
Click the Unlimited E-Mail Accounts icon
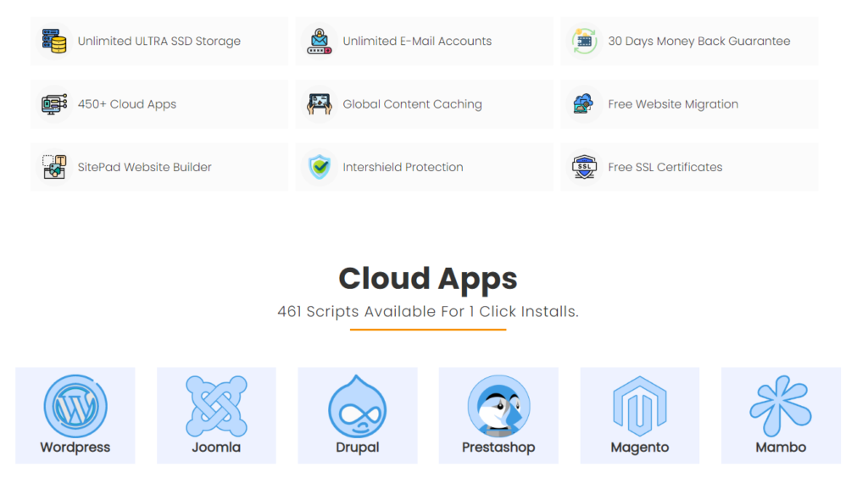pyautogui.click(x=320, y=41)
